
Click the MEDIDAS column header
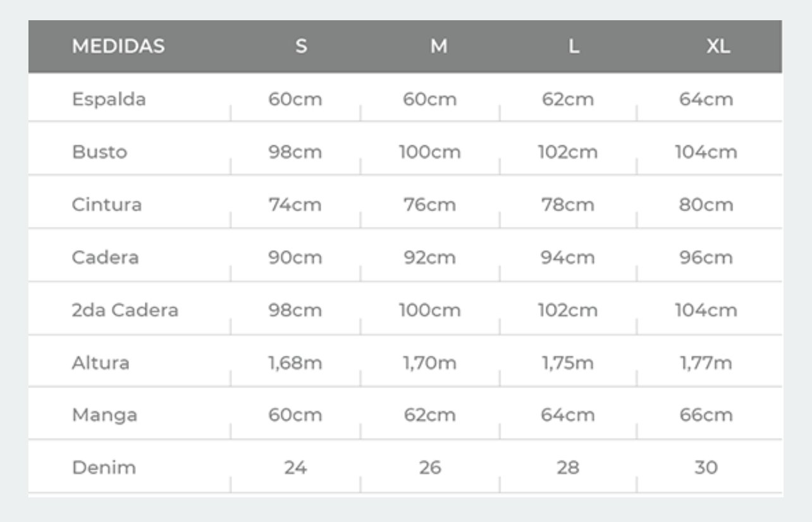pos(118,46)
